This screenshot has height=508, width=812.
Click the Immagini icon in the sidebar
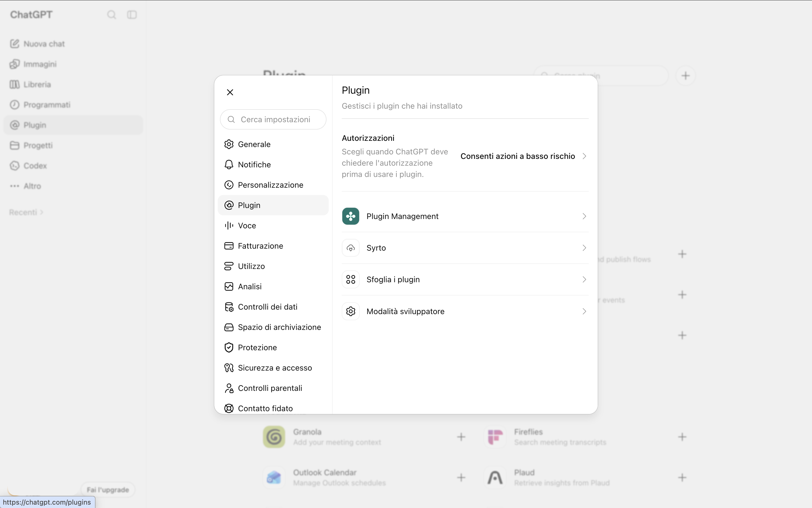click(x=14, y=64)
